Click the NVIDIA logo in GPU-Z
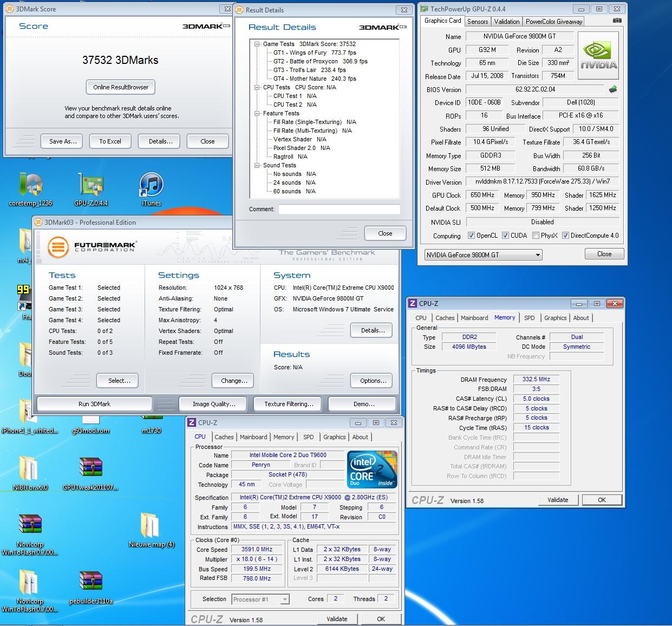 [598, 56]
